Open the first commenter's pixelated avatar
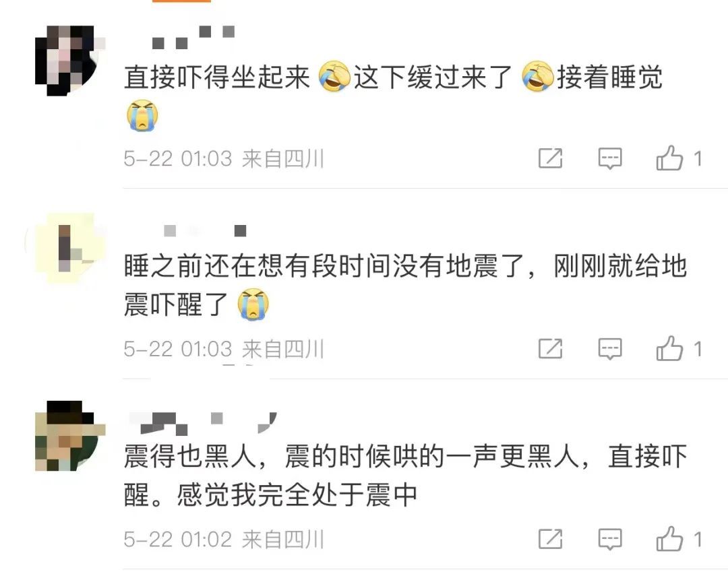 (70, 61)
